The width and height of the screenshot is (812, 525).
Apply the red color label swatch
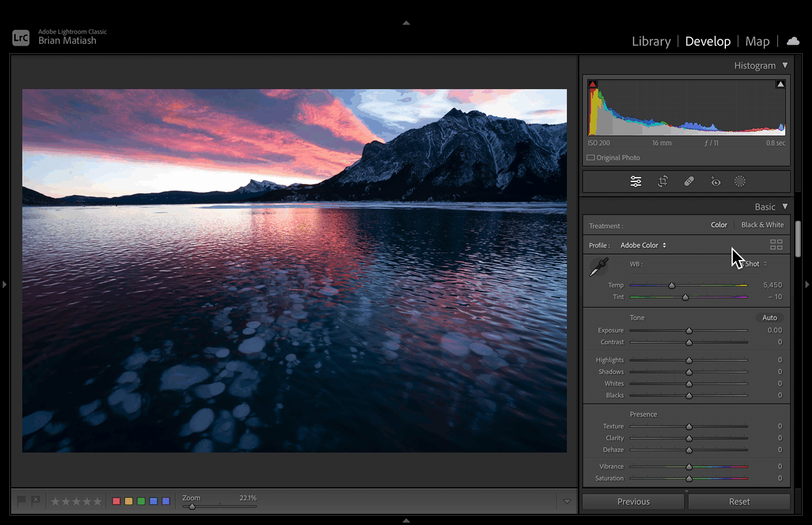[116, 501]
